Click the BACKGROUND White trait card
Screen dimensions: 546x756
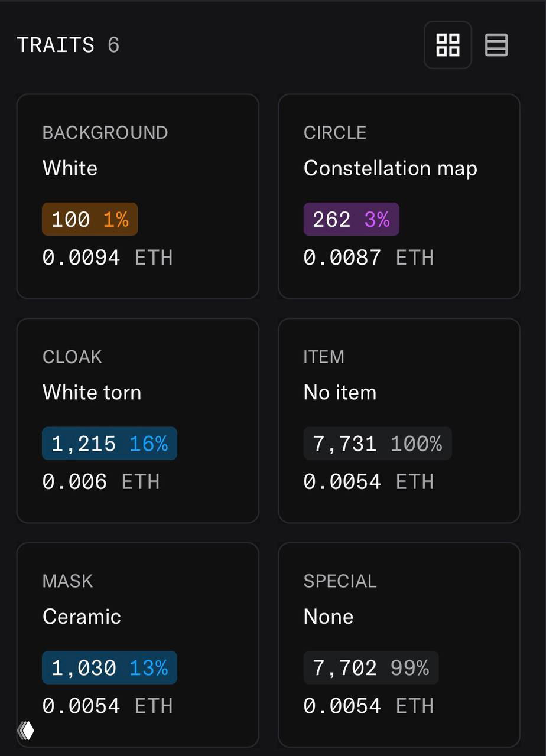point(138,196)
